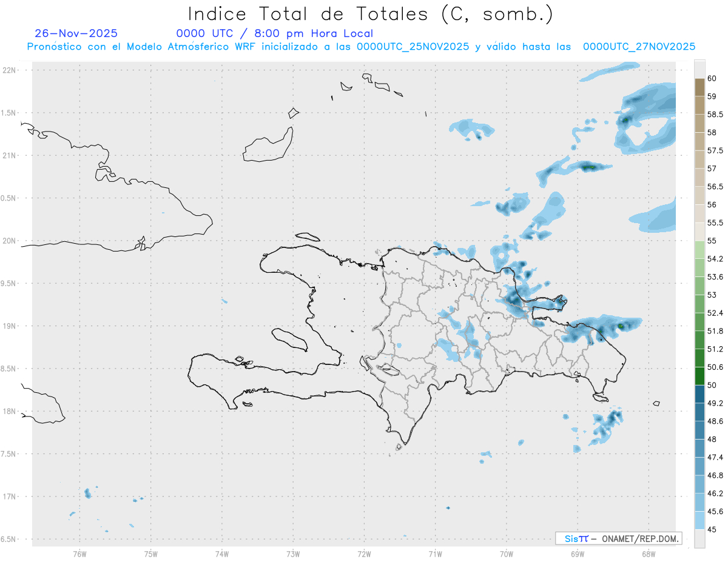Click the 69W longitude label

578,554
